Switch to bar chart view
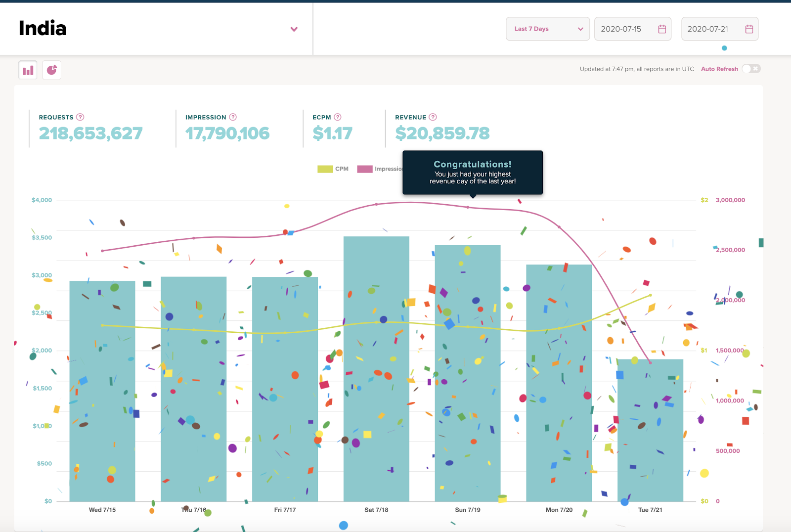Image resolution: width=791 pixels, height=532 pixels. pyautogui.click(x=28, y=70)
